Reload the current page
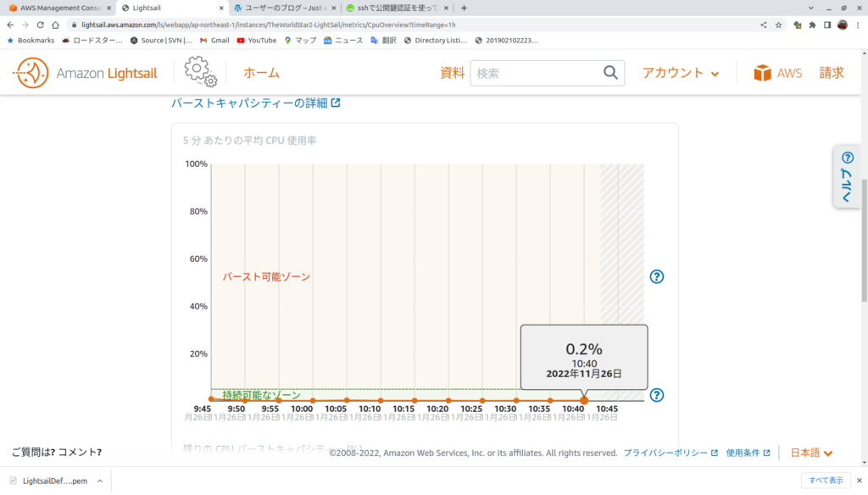 (41, 25)
